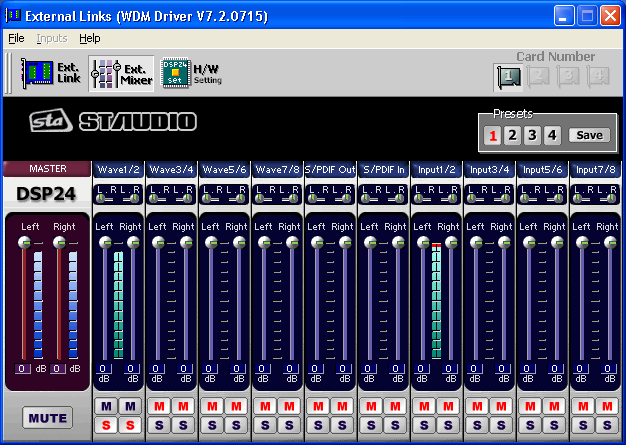
Task: Mute the Wave1/2 right channel
Action: (131, 406)
